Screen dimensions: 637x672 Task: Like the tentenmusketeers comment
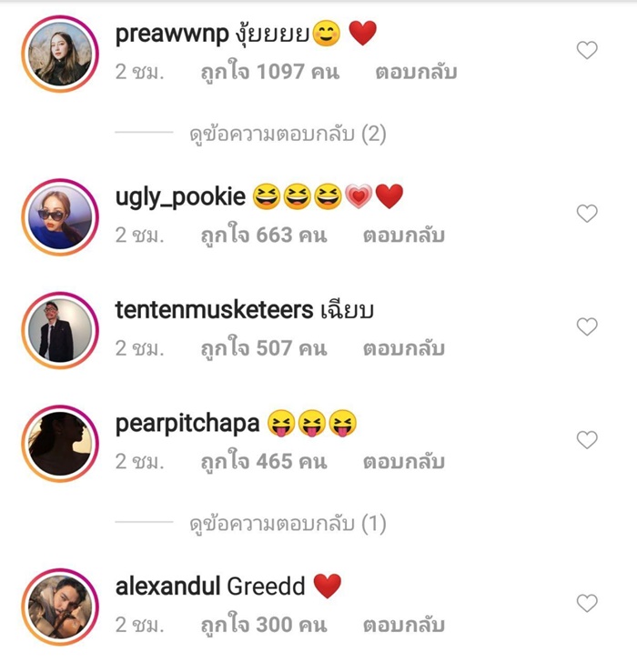click(x=587, y=326)
